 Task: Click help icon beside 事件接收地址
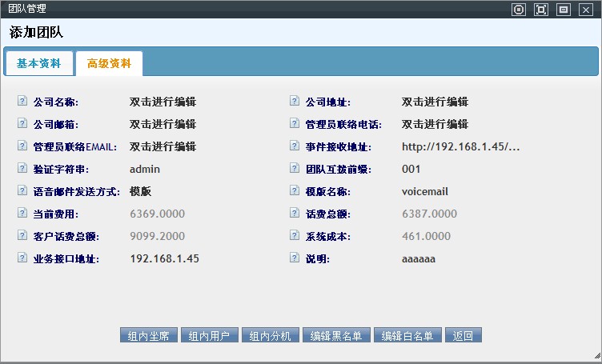[294, 146]
